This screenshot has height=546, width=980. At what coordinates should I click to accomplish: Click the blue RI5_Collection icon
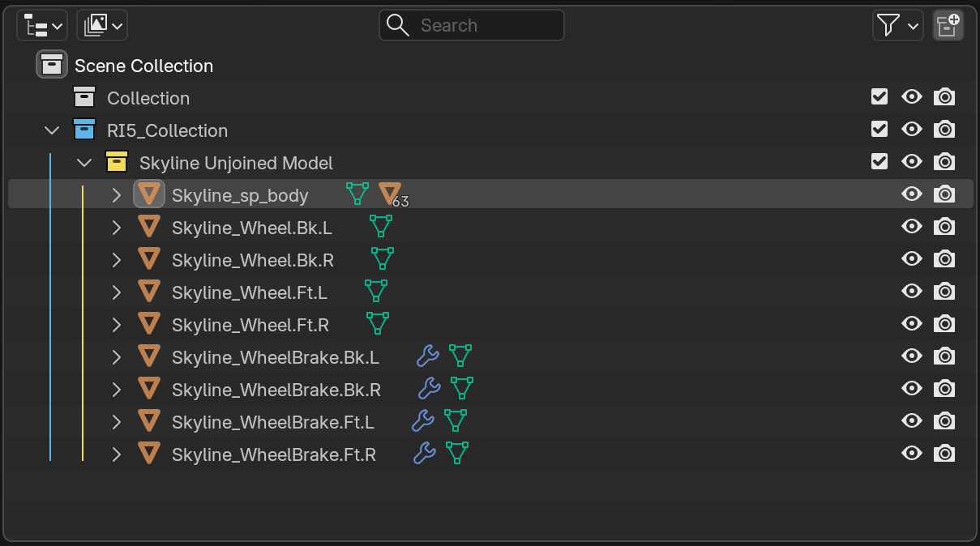(84, 130)
